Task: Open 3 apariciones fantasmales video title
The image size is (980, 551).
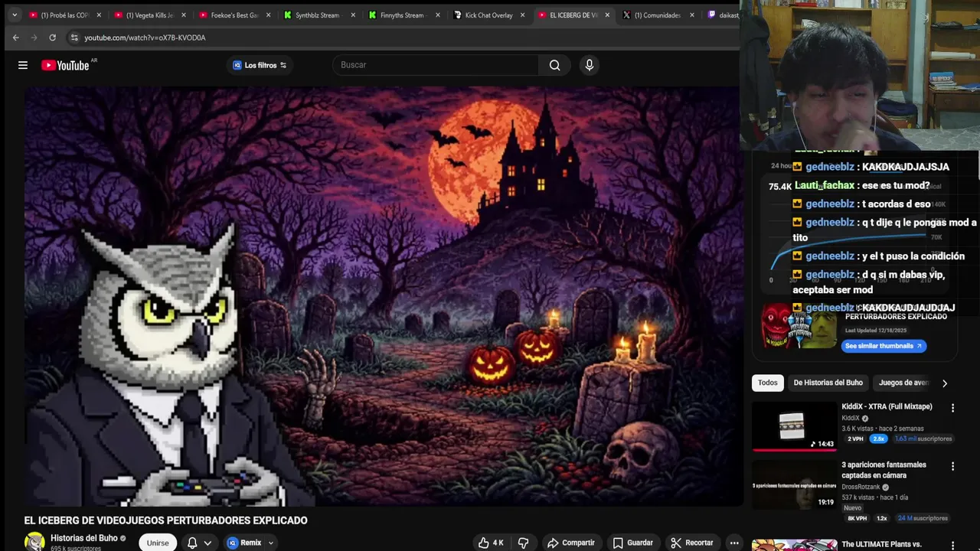Action: click(x=884, y=470)
